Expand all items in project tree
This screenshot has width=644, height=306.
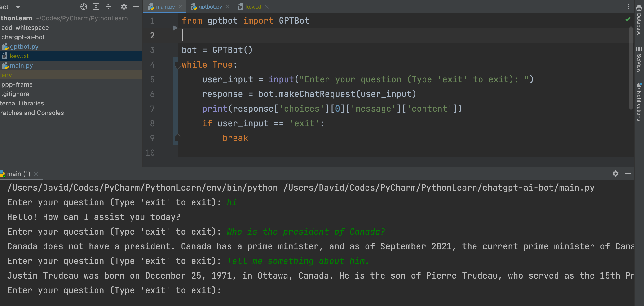coord(96,7)
